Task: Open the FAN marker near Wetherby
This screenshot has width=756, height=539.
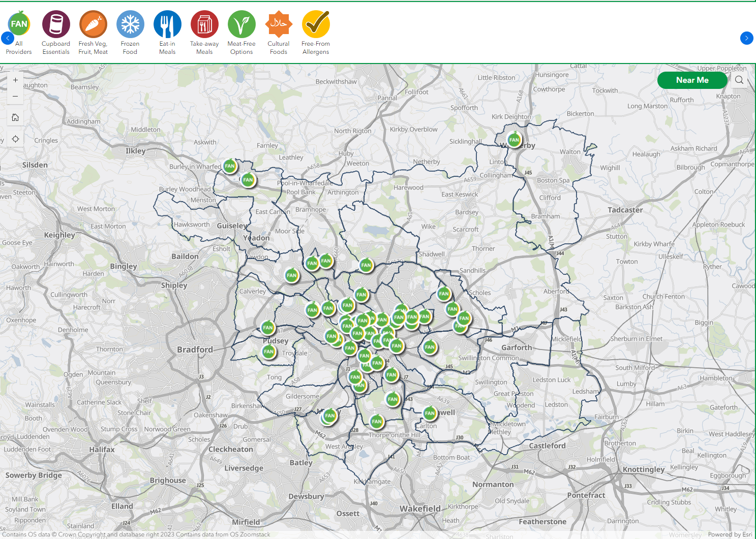Action: pyautogui.click(x=514, y=140)
